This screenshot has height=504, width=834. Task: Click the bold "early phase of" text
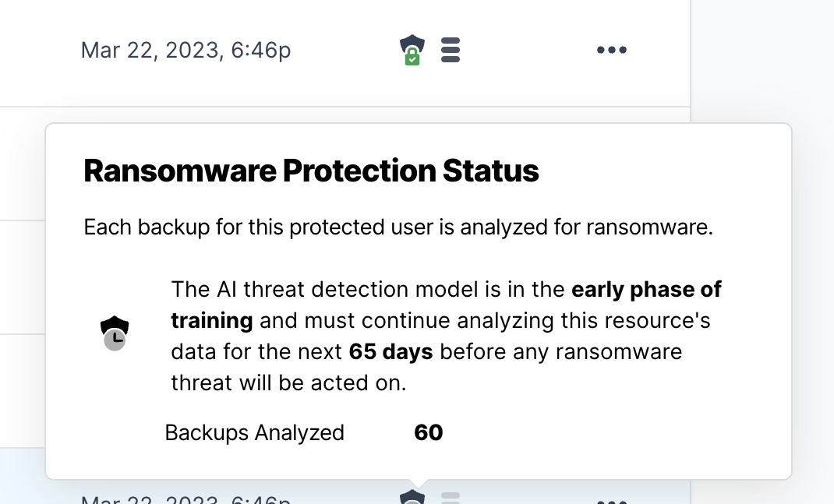[x=646, y=290]
